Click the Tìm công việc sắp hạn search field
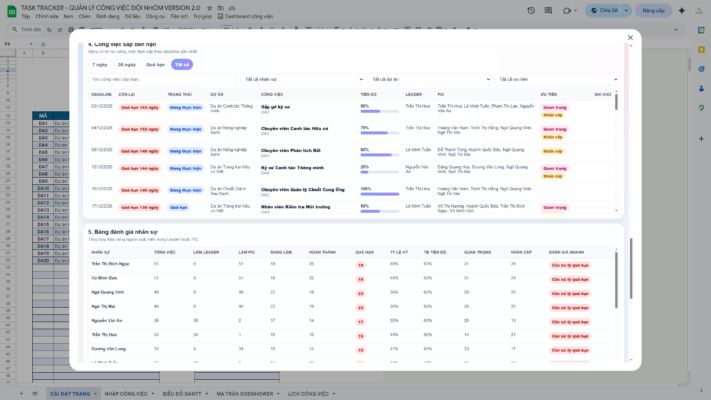This screenshot has width=711, height=400. click(x=162, y=79)
